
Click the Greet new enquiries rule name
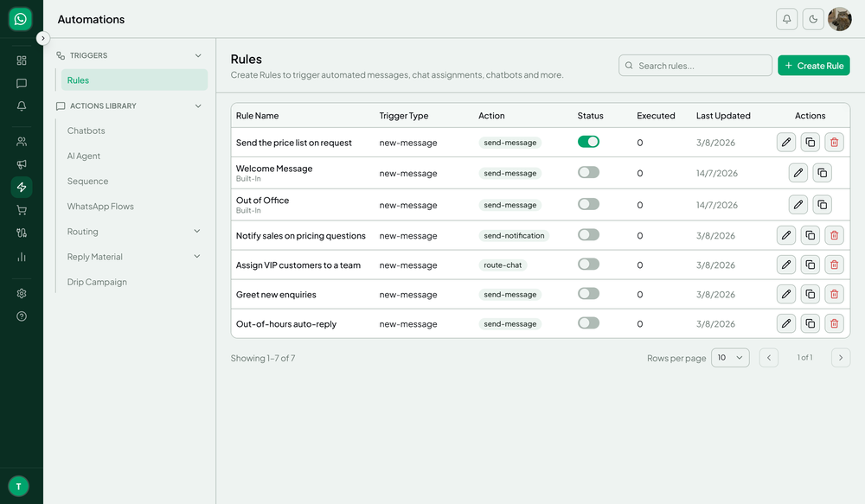(x=276, y=295)
